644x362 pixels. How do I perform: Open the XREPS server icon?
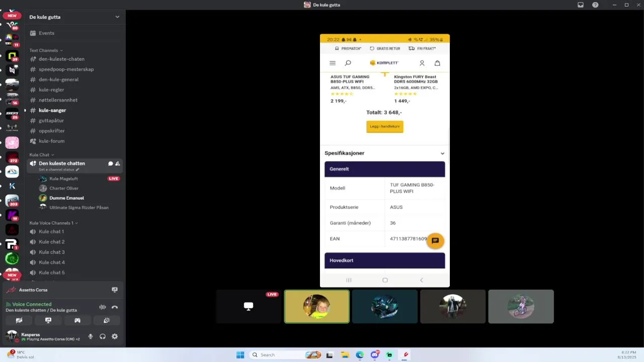coord(12,114)
